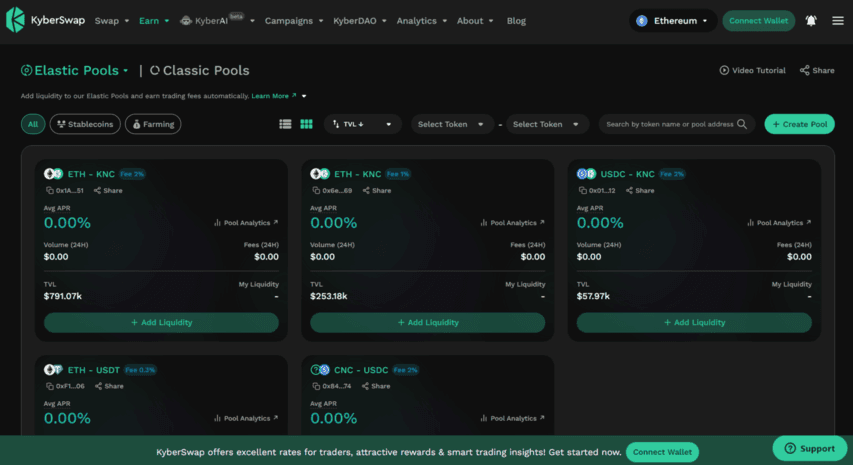Viewport: 853px width, 465px height.
Task: Open the Earn menu
Action: coord(154,21)
